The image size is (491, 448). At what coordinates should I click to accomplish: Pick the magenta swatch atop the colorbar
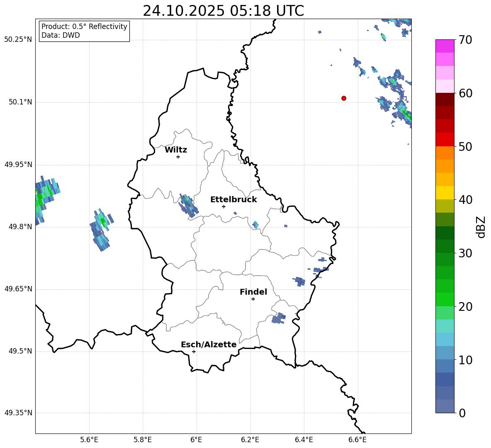pyautogui.click(x=445, y=46)
